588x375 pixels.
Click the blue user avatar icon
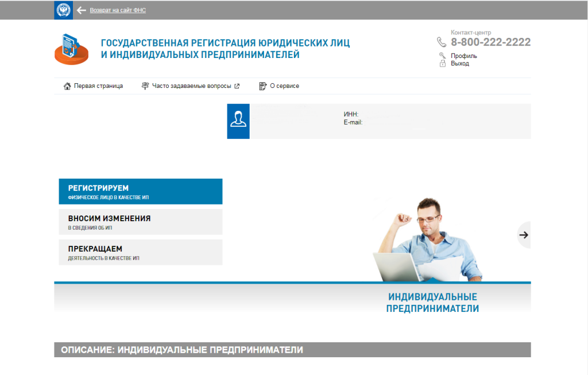[238, 121]
